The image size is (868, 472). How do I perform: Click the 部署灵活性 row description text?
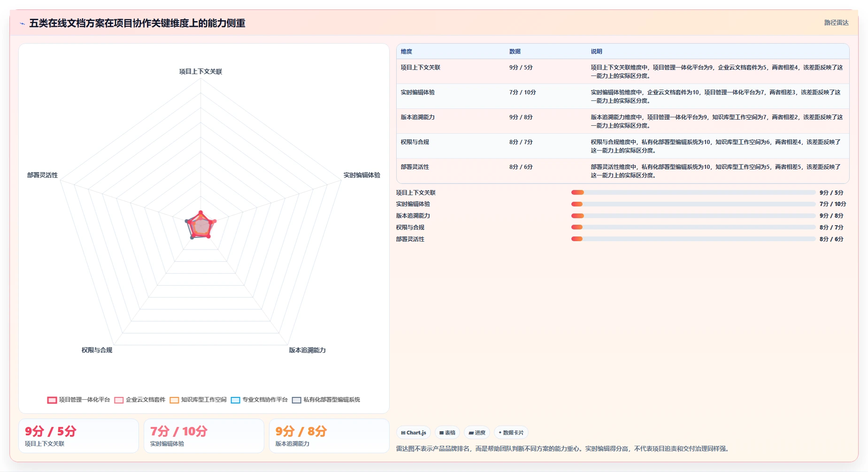tap(715, 171)
